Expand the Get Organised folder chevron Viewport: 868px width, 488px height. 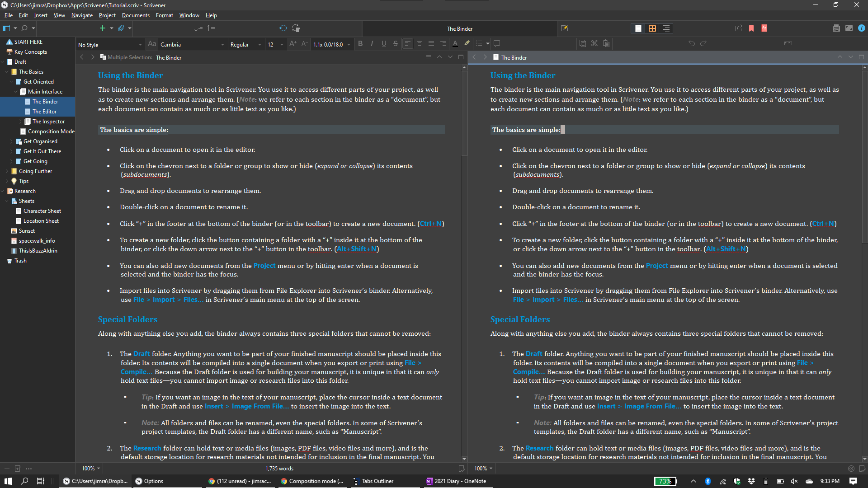(x=11, y=141)
